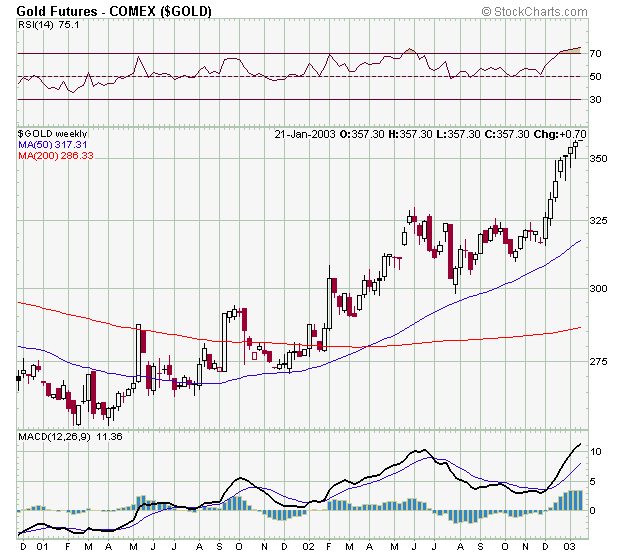Viewport: 620px width, 558px height.
Task: Click the RSI overbought shaded area above 70
Action: 571,51
